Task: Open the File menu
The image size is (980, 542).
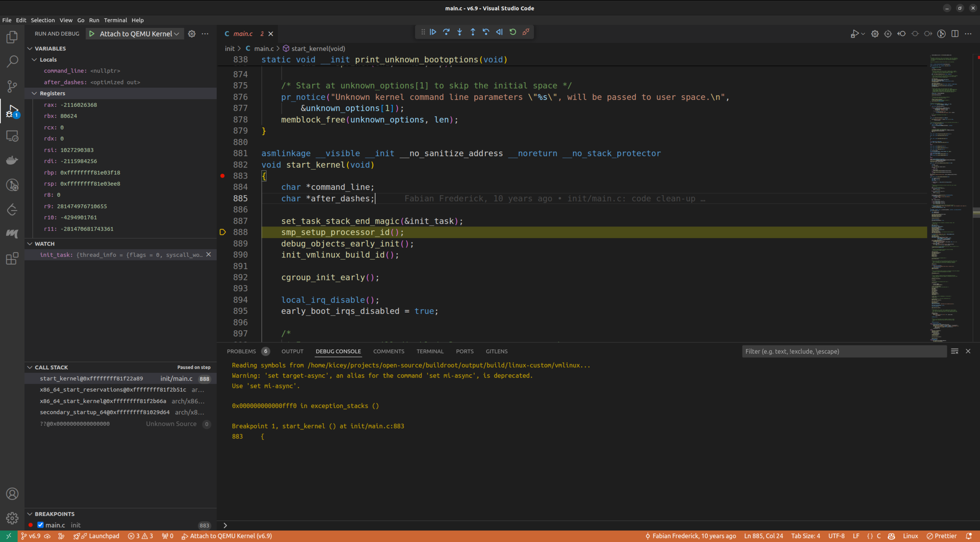Action: 7,20
